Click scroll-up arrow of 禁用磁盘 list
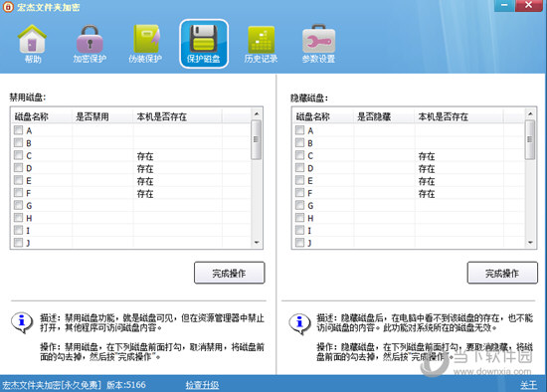Screen dimensions: 547x392 [x=257, y=114]
